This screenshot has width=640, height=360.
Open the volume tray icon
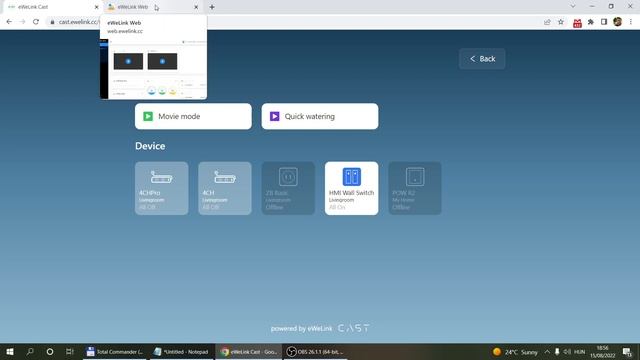pos(567,352)
